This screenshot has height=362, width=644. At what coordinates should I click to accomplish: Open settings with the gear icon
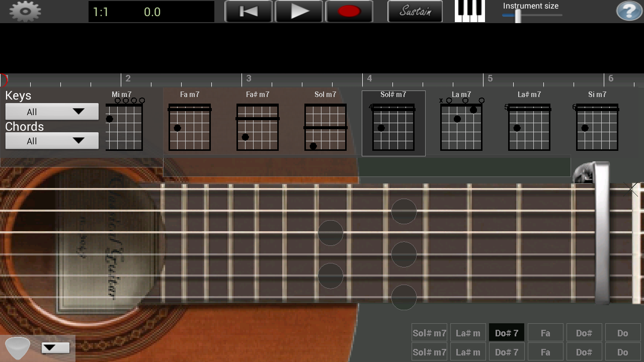pyautogui.click(x=25, y=11)
